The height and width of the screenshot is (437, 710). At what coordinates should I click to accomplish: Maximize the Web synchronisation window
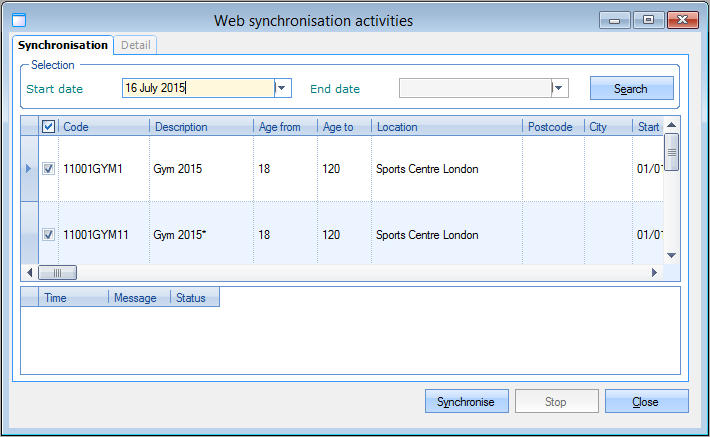point(648,19)
